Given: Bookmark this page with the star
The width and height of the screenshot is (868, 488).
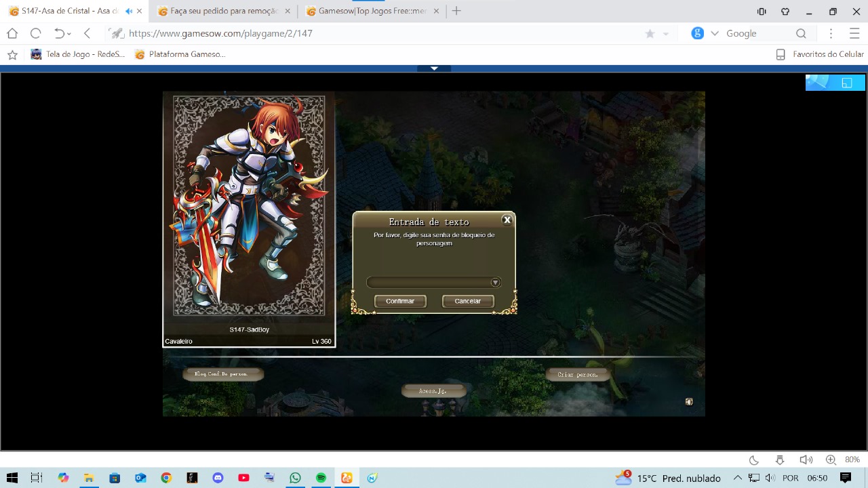Looking at the screenshot, I should [650, 34].
